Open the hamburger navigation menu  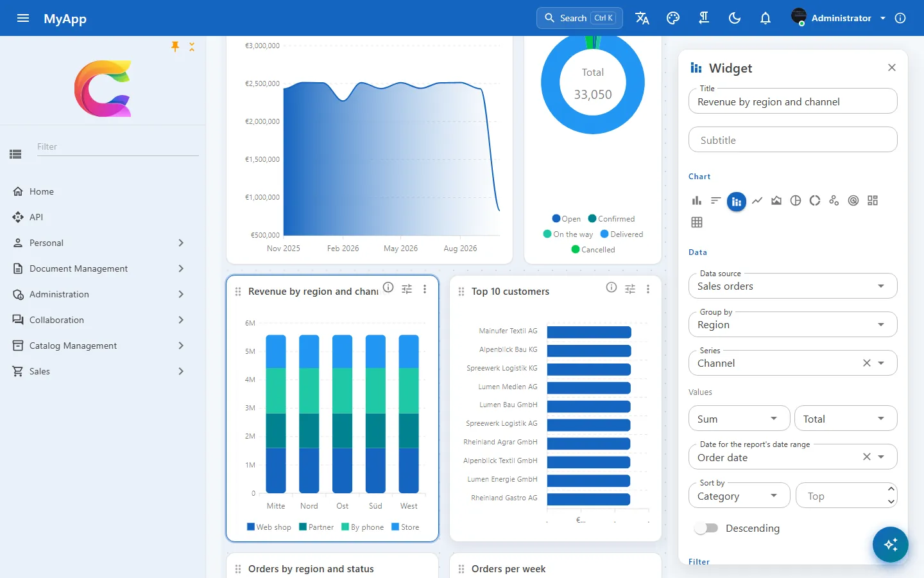[x=23, y=18]
